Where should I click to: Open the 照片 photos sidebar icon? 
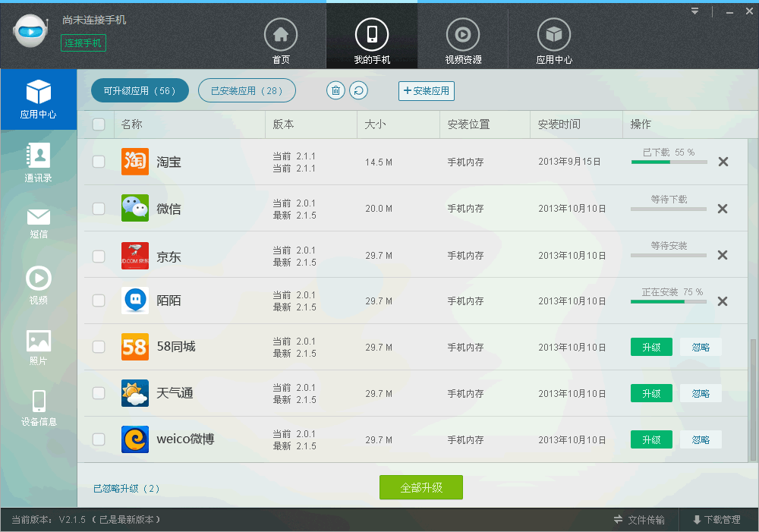click(x=38, y=346)
